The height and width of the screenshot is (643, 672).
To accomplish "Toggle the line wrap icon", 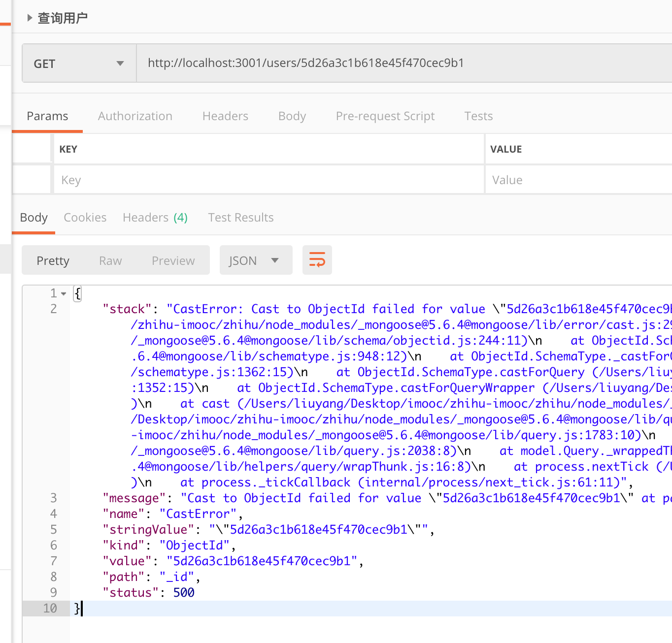I will tap(317, 260).
